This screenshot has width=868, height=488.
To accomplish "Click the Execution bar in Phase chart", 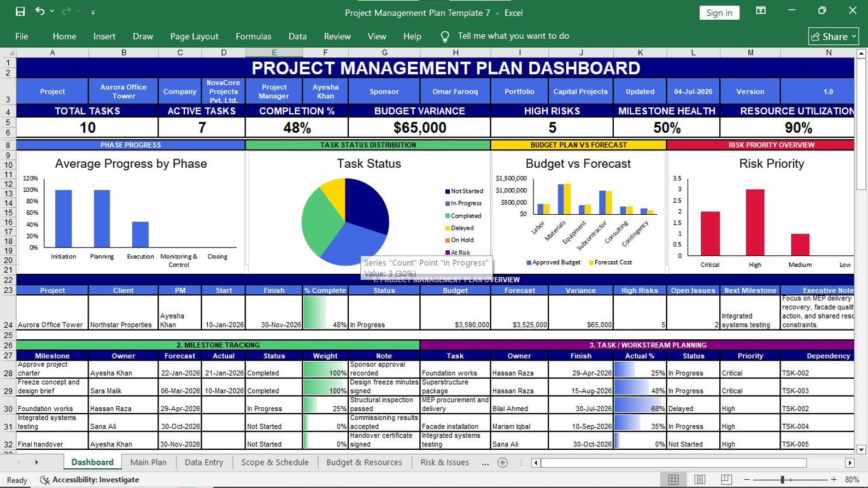I will click(x=140, y=234).
